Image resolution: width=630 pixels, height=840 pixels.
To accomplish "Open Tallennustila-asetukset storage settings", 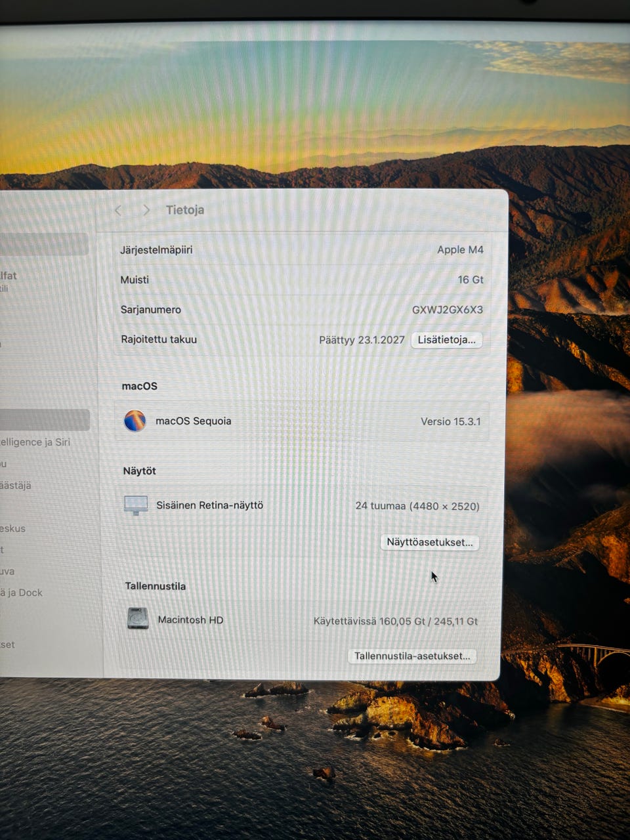I will tap(412, 656).
